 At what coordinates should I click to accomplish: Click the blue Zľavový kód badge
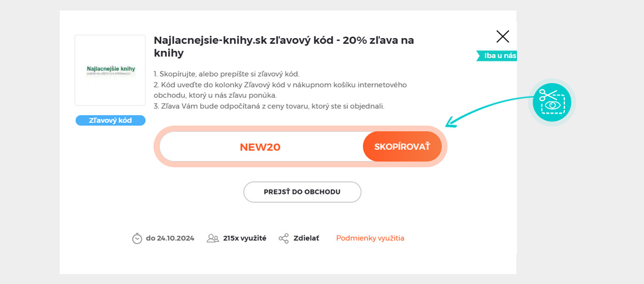110,121
